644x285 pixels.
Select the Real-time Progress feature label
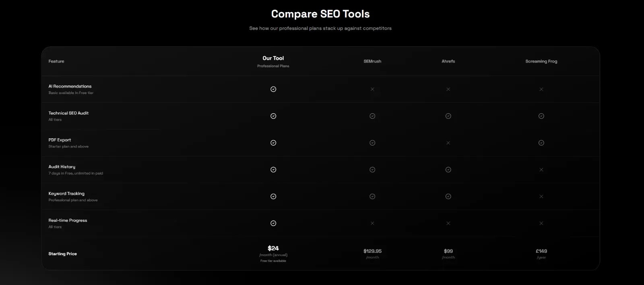[68, 221]
